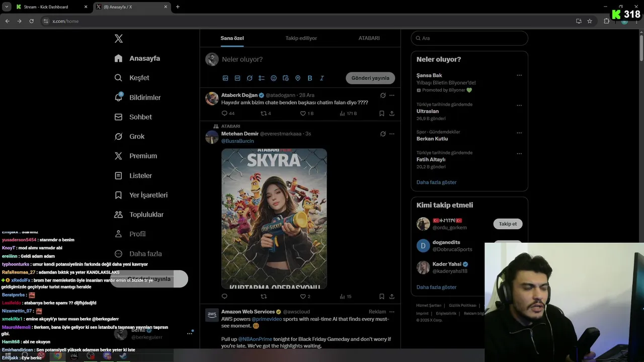Tag a location on the post
Screen dimensions: 644x362
pyautogui.click(x=298, y=78)
